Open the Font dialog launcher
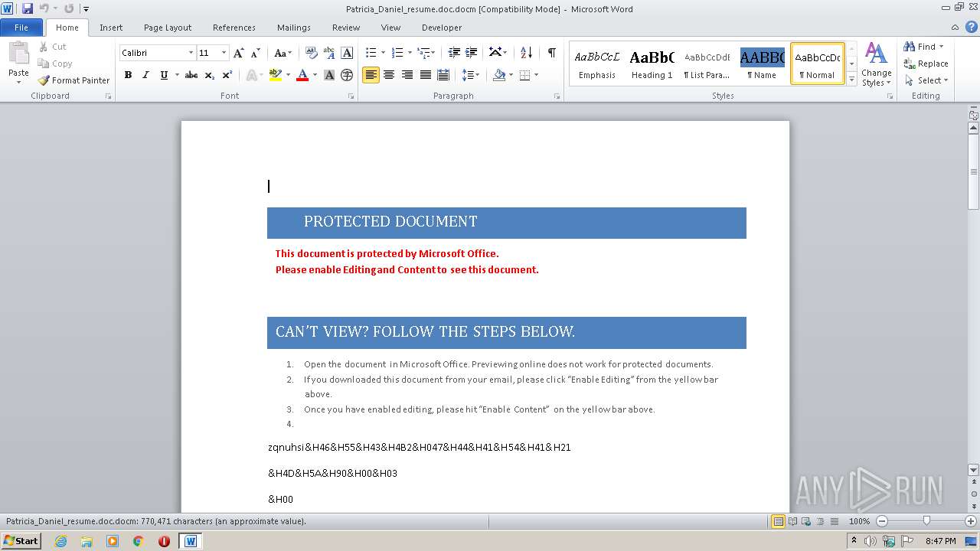The height and width of the screenshot is (551, 980). [351, 96]
